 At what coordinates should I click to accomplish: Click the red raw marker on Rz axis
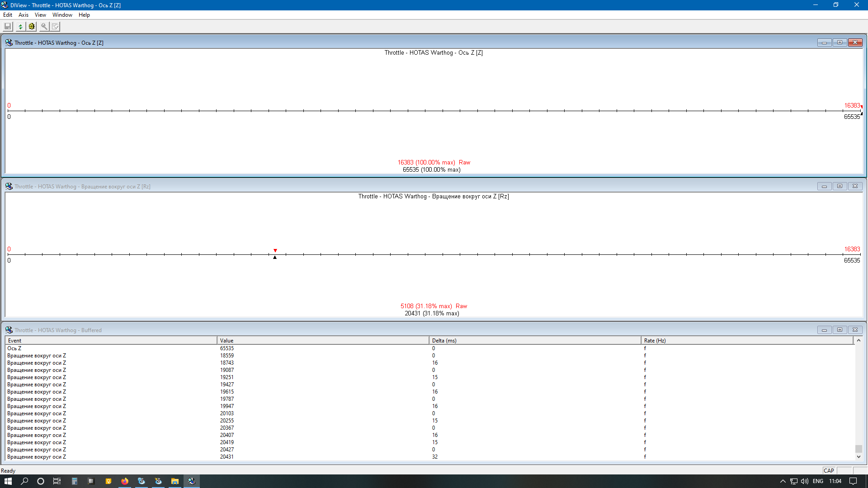point(275,250)
